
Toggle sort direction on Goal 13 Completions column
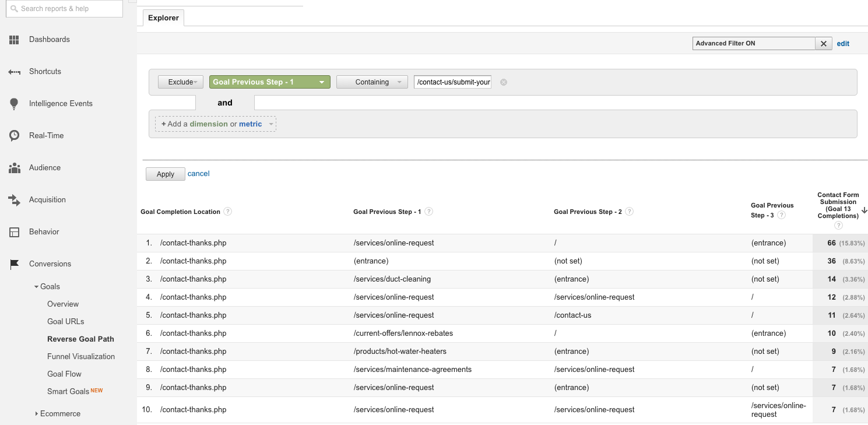865,210
